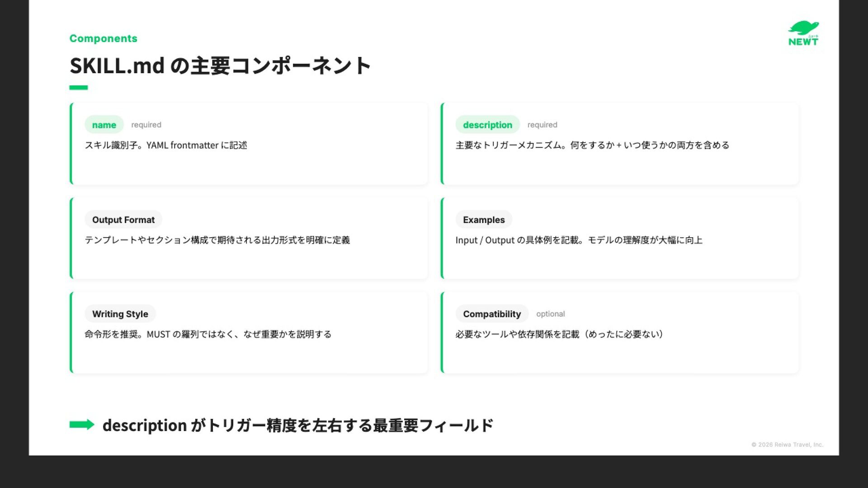Click required tag next to name

(x=146, y=125)
